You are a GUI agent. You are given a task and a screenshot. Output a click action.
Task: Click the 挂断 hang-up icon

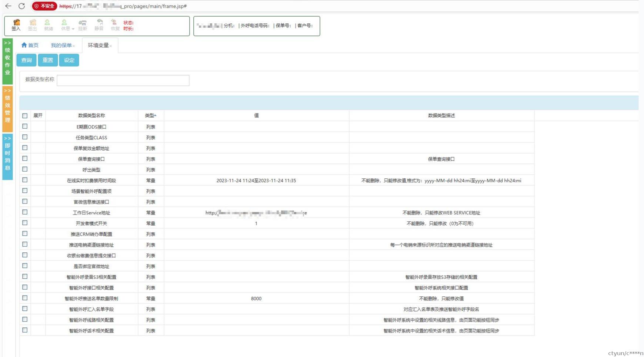[x=83, y=25]
